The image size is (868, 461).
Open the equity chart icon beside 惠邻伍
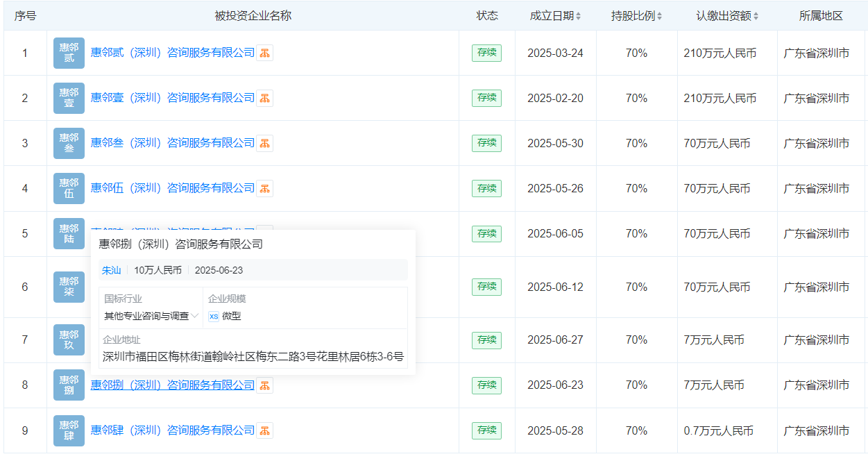[x=264, y=189]
